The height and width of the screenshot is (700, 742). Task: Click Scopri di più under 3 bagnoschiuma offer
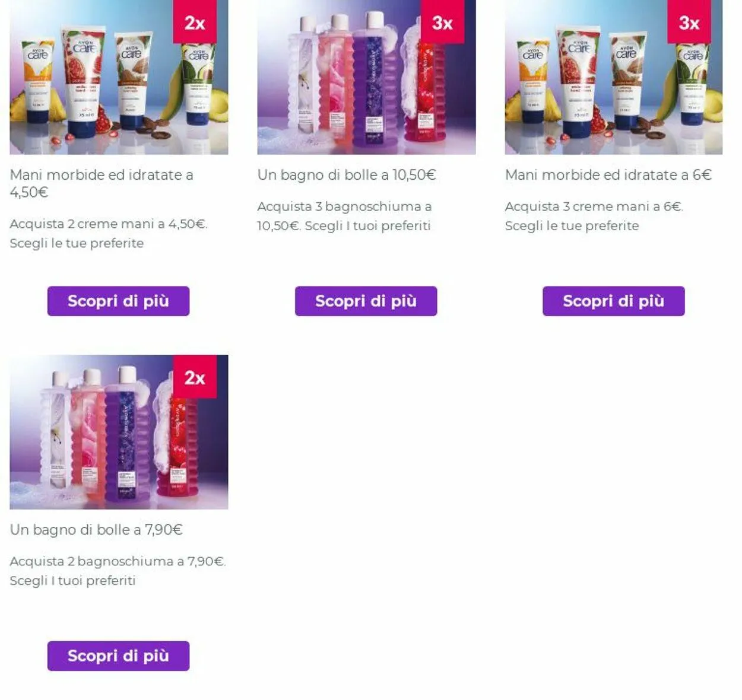[366, 301]
